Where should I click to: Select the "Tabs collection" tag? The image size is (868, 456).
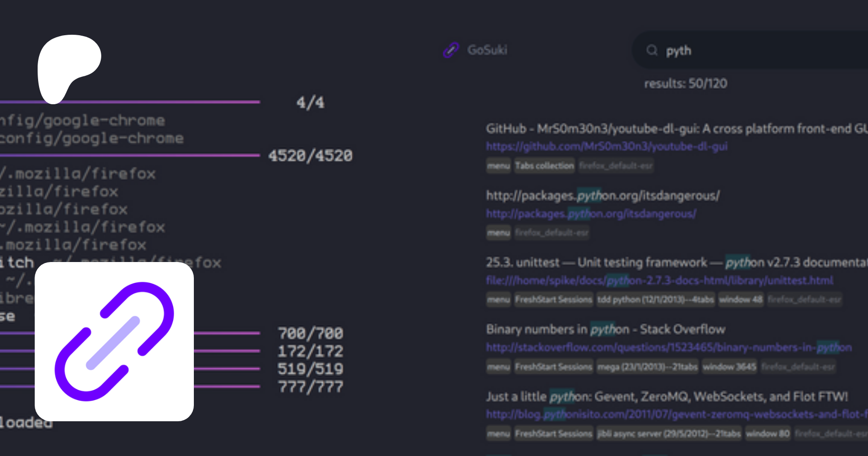click(x=544, y=166)
